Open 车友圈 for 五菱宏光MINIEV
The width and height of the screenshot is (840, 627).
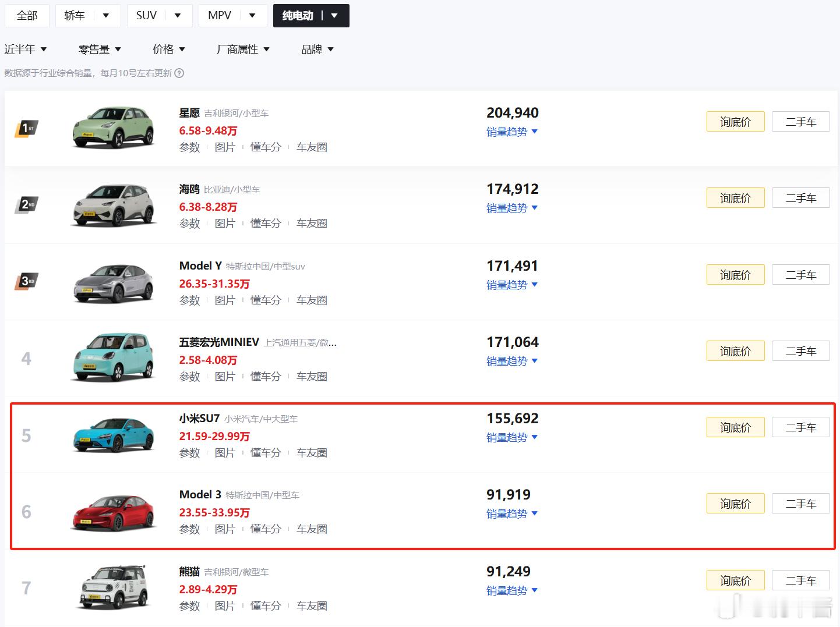312,377
